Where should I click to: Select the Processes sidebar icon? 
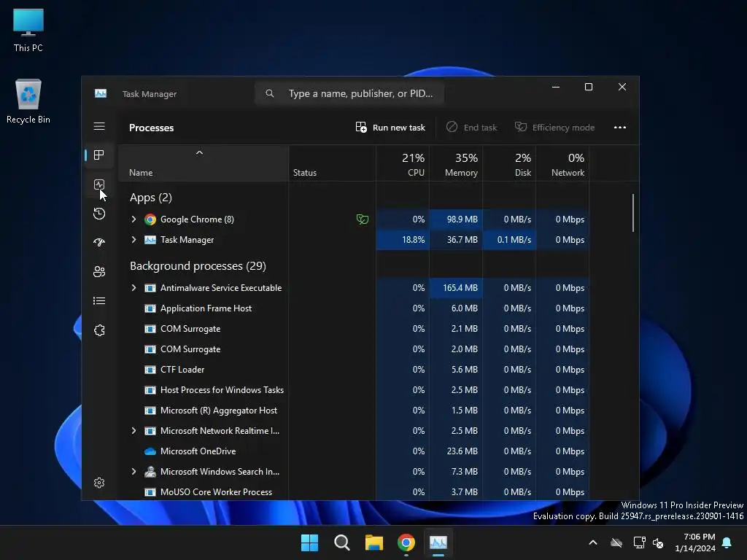pyautogui.click(x=99, y=155)
